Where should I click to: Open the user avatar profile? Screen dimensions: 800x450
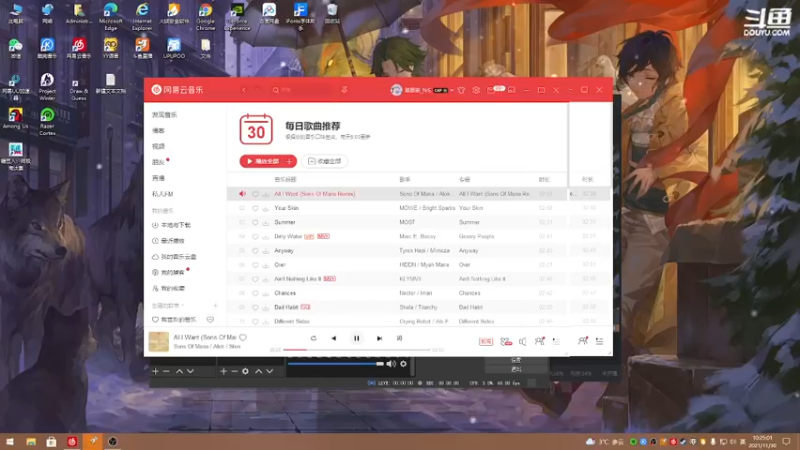(396, 90)
